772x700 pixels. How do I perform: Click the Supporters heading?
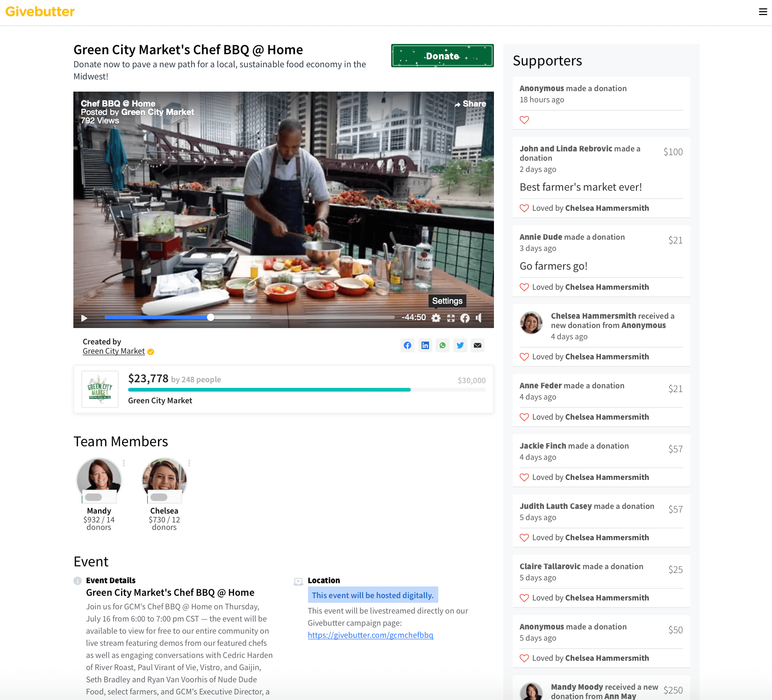pyautogui.click(x=547, y=61)
